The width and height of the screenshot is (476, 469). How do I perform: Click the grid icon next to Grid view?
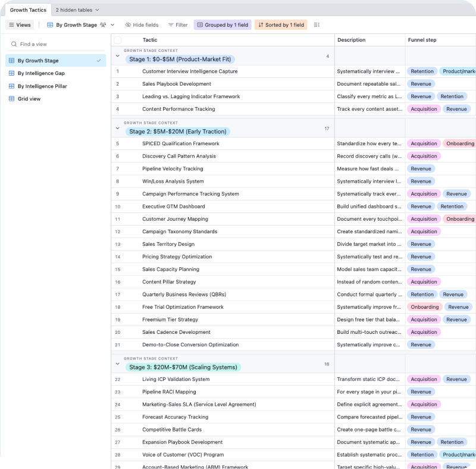coord(12,99)
